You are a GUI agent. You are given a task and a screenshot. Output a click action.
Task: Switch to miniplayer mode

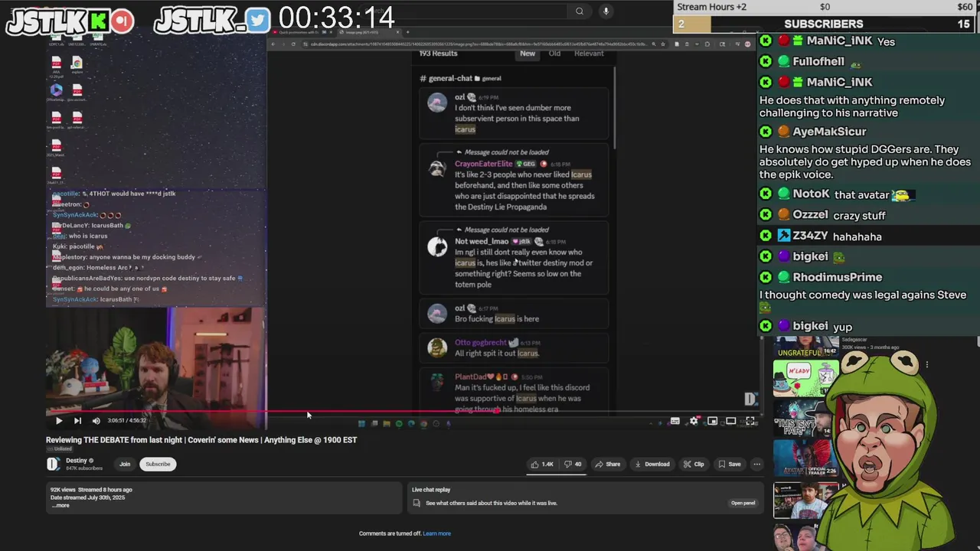pyautogui.click(x=712, y=421)
